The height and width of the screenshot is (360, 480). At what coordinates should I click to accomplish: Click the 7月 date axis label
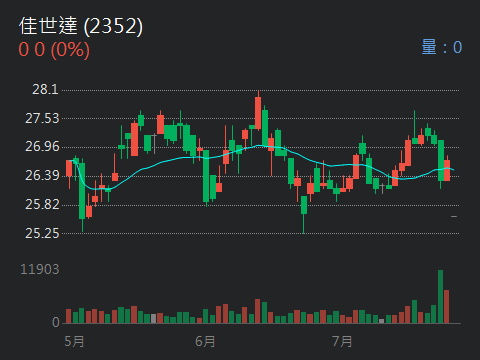342,341
